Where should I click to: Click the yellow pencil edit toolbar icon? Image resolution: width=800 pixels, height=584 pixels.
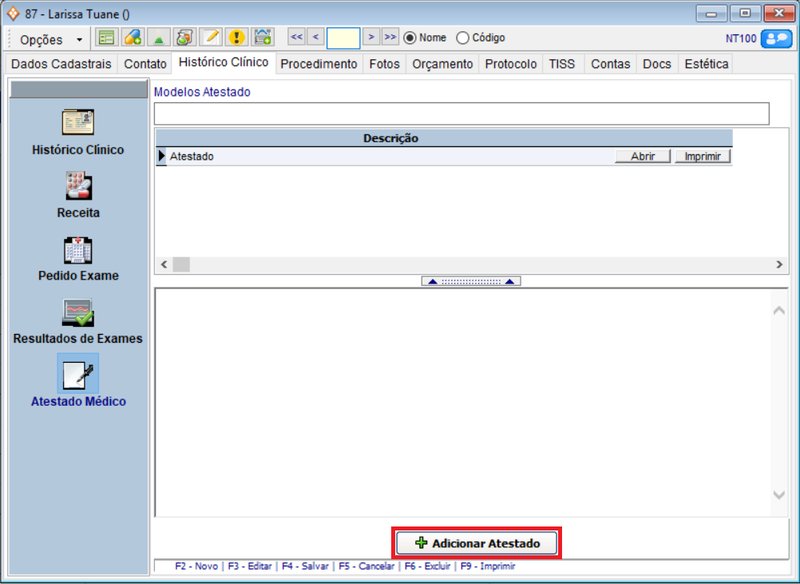(x=210, y=38)
